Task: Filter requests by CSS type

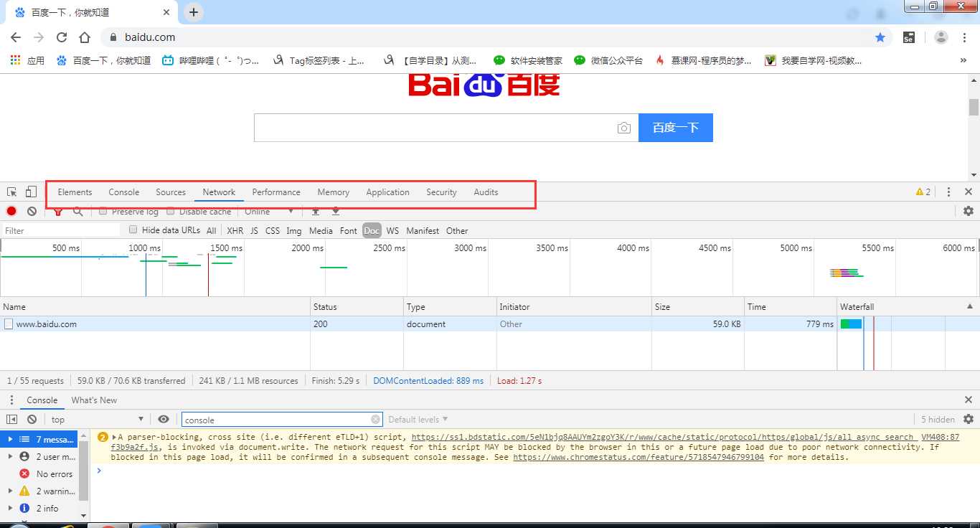Action: [x=273, y=231]
